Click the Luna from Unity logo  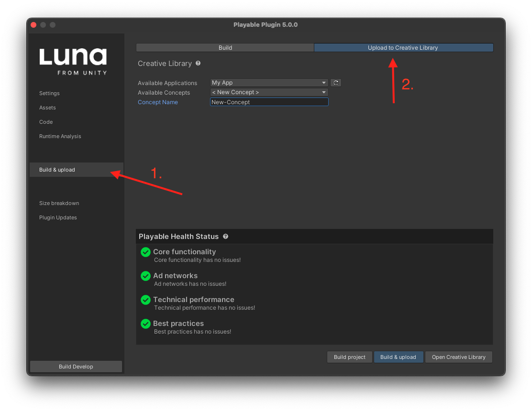click(73, 62)
